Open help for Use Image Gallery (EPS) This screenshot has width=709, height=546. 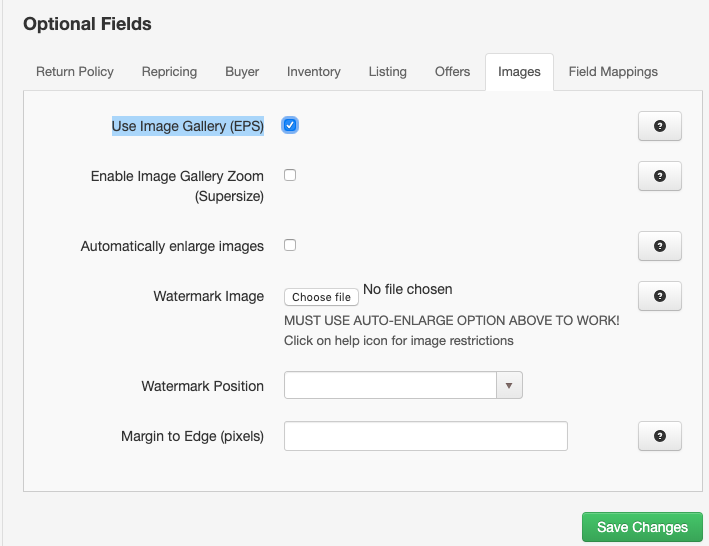pyautogui.click(x=659, y=126)
